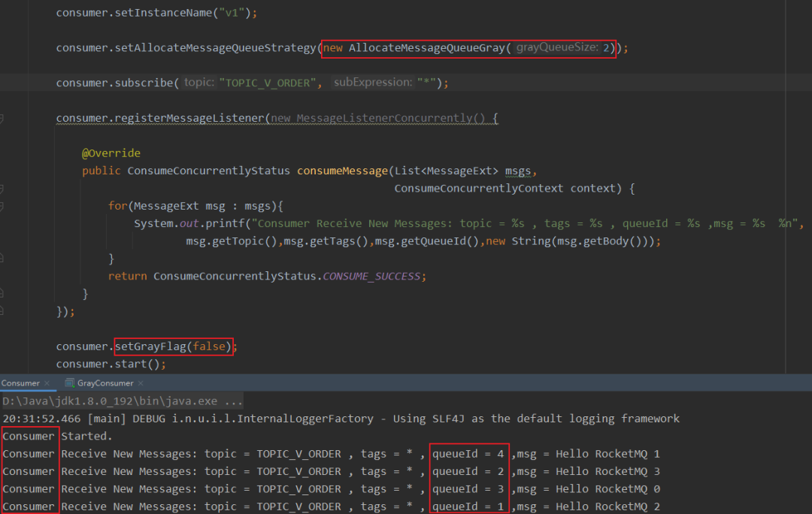
Task: Click the registerMessageListener method name
Action: point(189,118)
